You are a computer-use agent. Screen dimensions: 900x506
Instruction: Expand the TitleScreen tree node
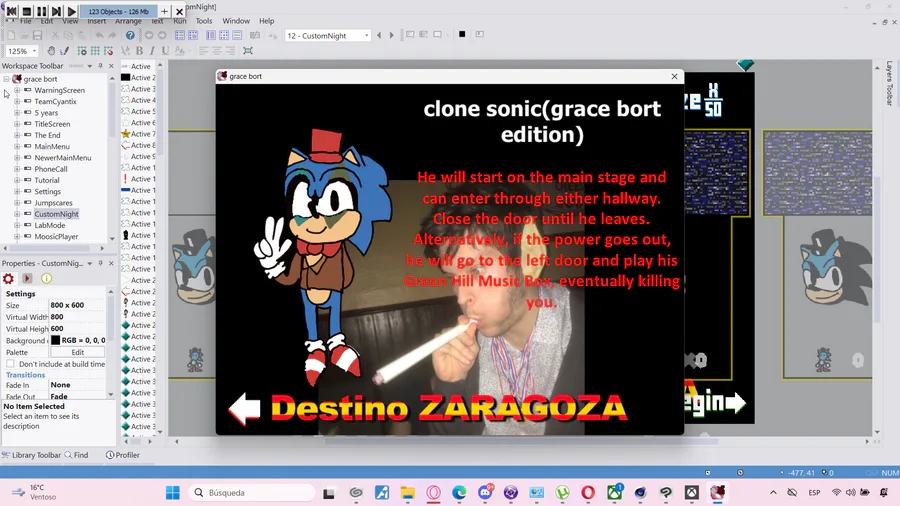[17, 124]
